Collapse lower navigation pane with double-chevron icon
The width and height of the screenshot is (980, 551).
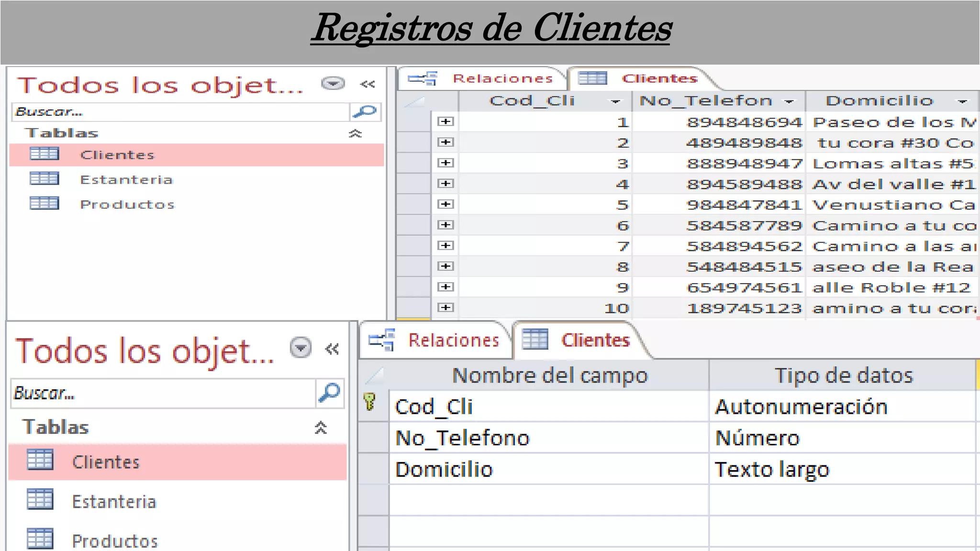click(x=332, y=349)
